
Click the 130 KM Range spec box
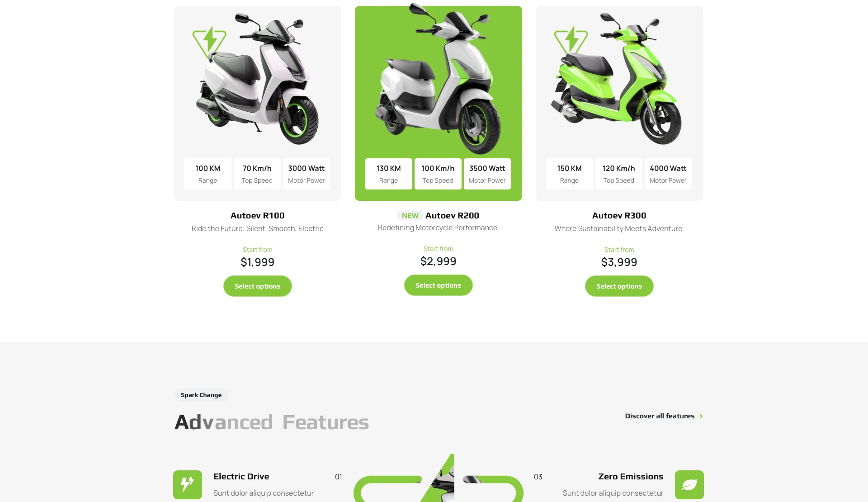(x=389, y=174)
